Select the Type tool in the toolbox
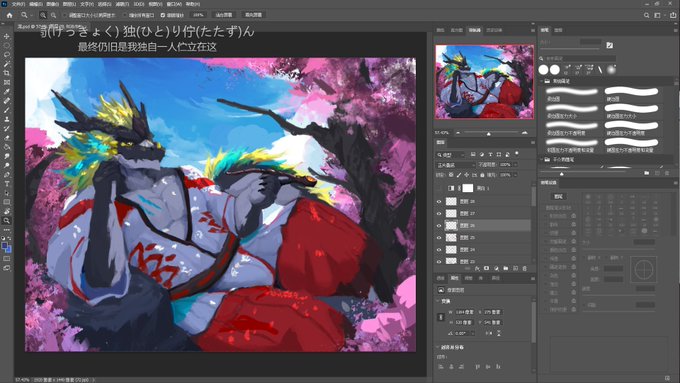680x383 pixels. (x=7, y=184)
